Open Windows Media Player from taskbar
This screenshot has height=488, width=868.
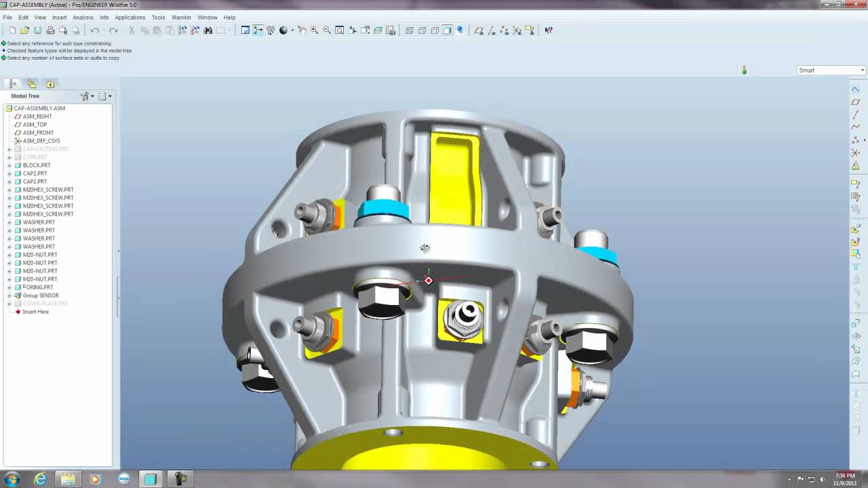(95, 479)
